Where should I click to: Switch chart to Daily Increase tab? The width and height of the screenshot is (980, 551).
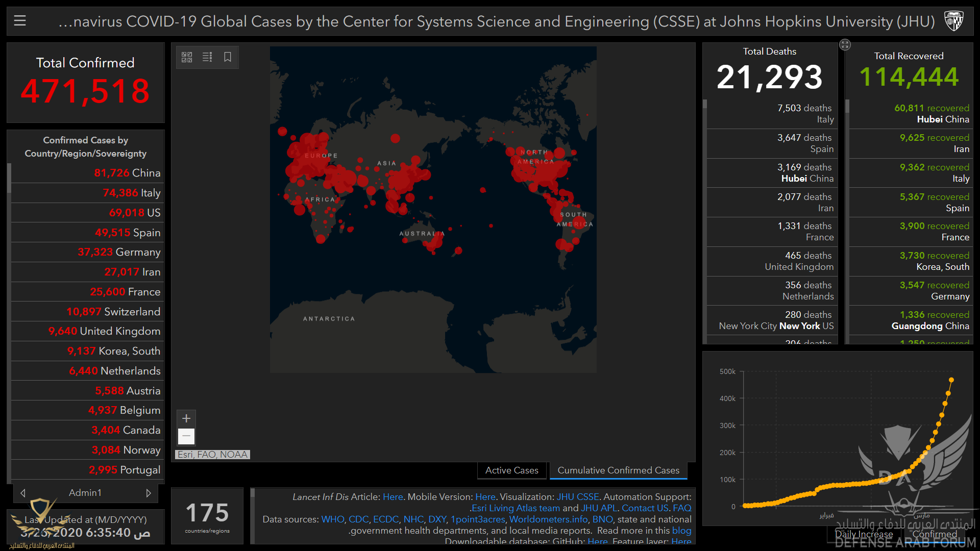point(864,534)
